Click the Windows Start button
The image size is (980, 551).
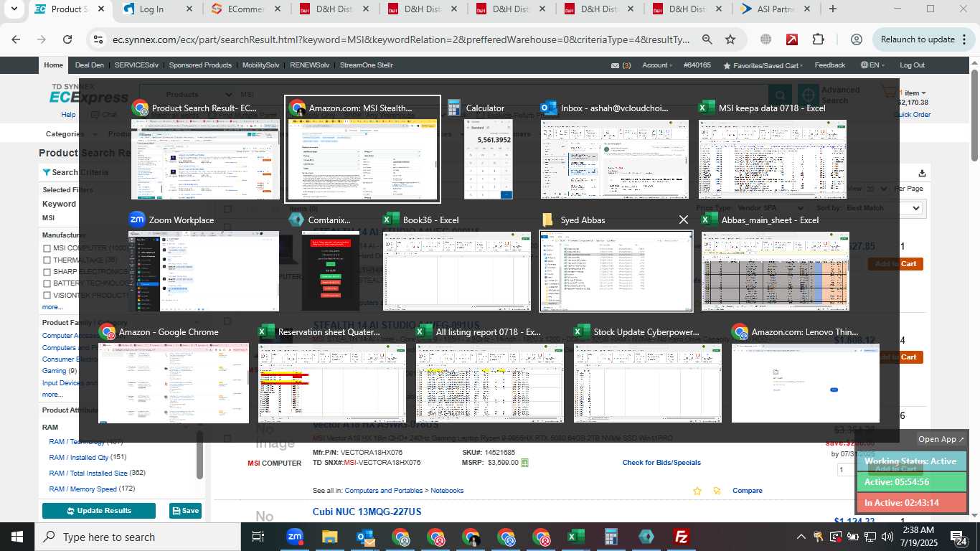point(17,537)
